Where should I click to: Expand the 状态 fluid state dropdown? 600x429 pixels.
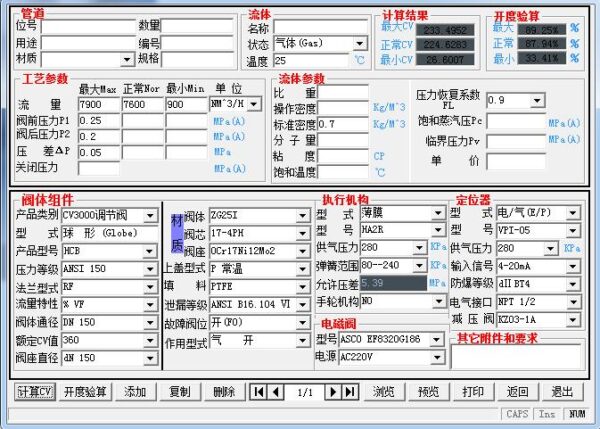(x=360, y=43)
